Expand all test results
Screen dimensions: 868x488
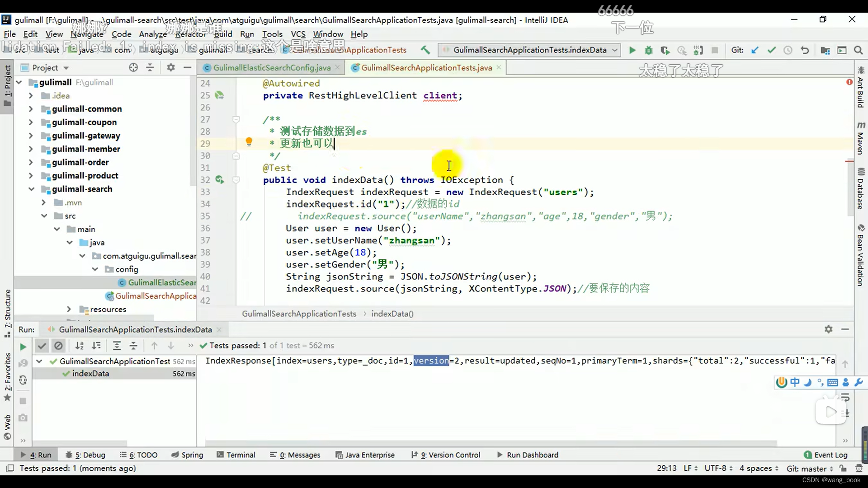[x=117, y=346]
